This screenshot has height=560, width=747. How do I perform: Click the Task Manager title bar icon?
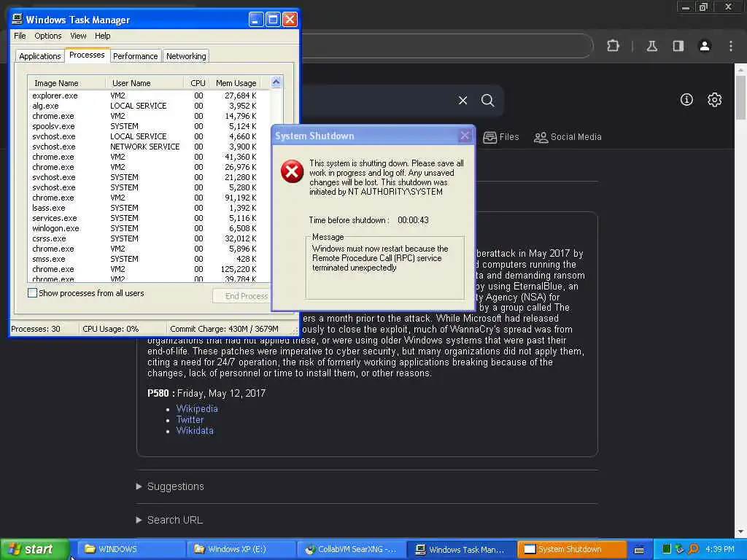[x=18, y=19]
